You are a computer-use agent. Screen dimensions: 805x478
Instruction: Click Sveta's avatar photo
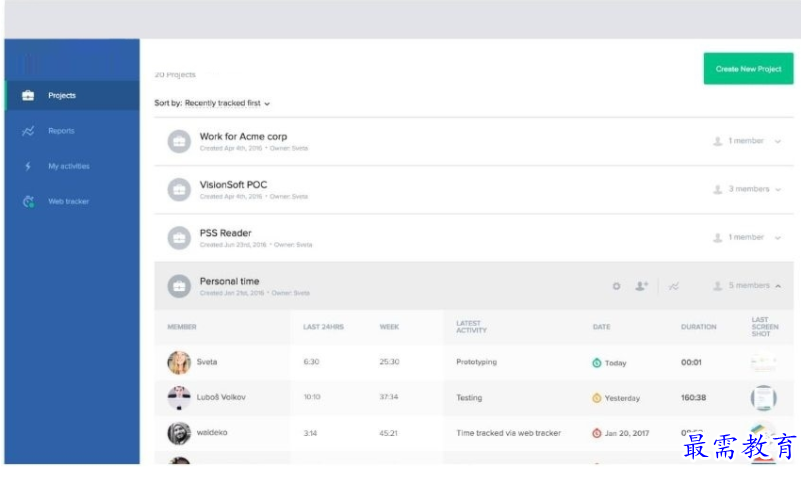pos(179,362)
